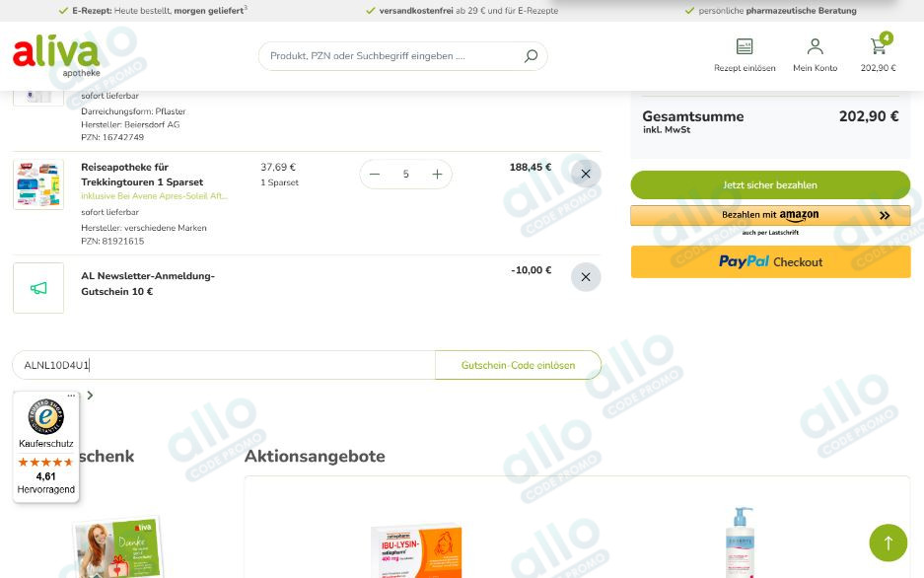Expand the chevron next to the Käuferschutz widget
Image resolution: width=924 pixels, height=578 pixels.
pyautogui.click(x=89, y=395)
